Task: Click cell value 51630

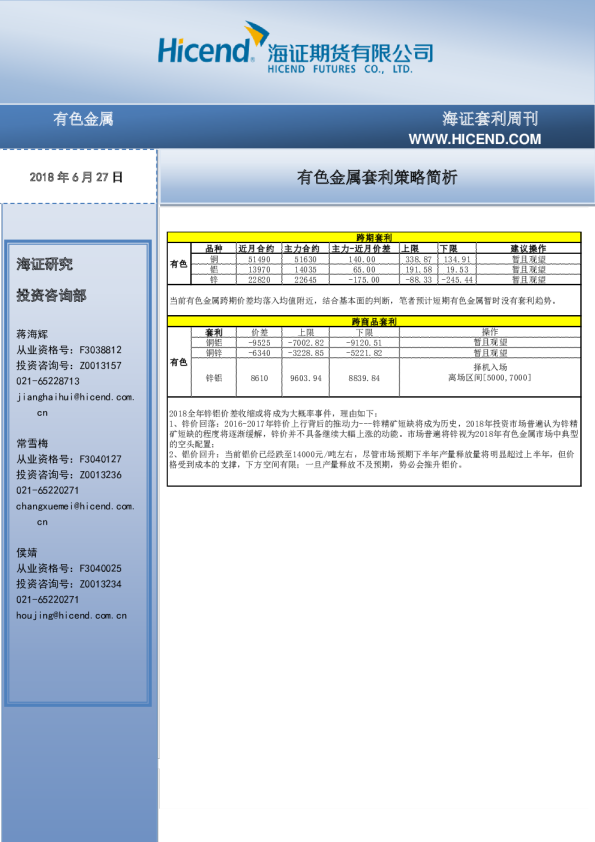Action: coord(305,259)
